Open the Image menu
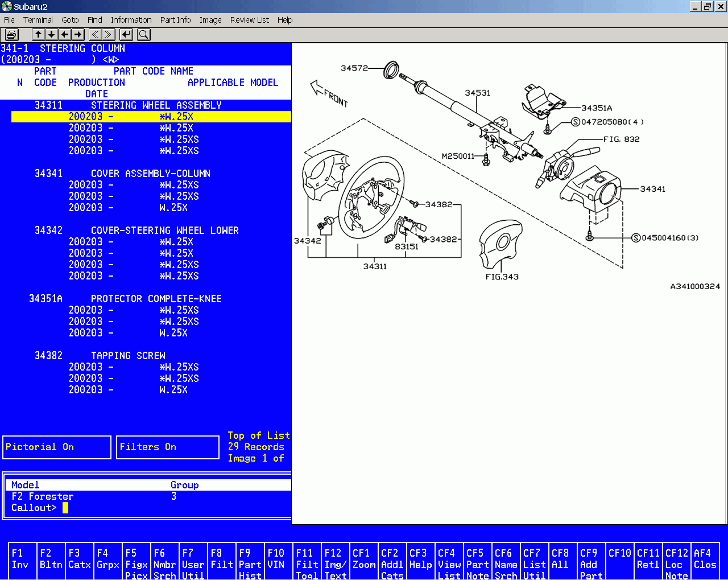The height and width of the screenshot is (580, 728). 210,20
